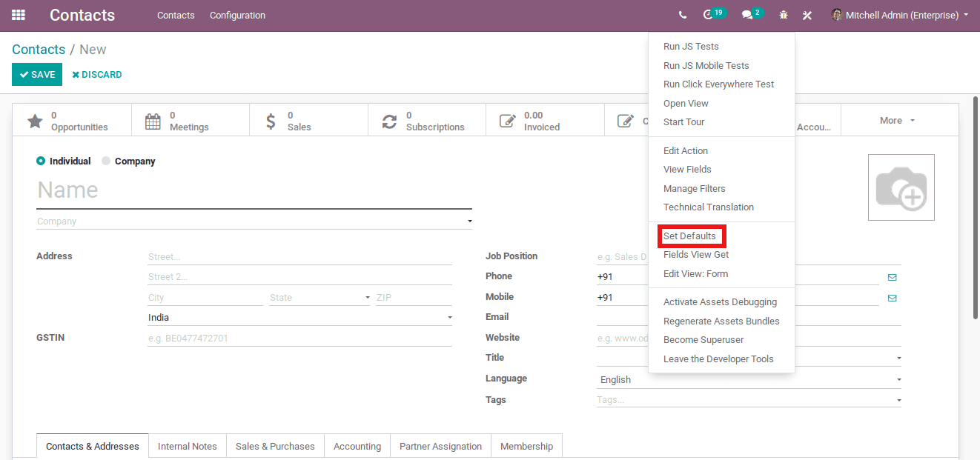Focus the ZIP input field
The image size is (980, 460).
(414, 298)
